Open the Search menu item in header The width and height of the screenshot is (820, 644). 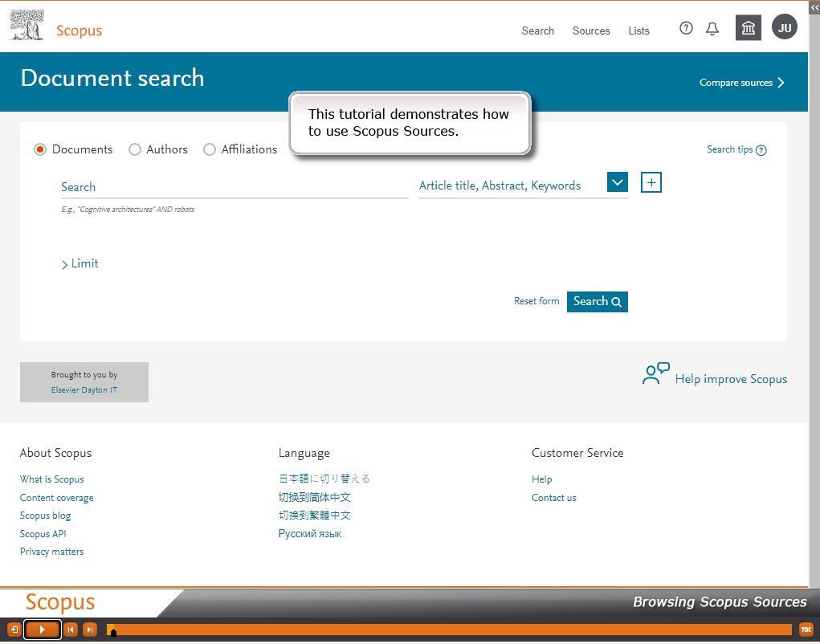click(x=537, y=31)
